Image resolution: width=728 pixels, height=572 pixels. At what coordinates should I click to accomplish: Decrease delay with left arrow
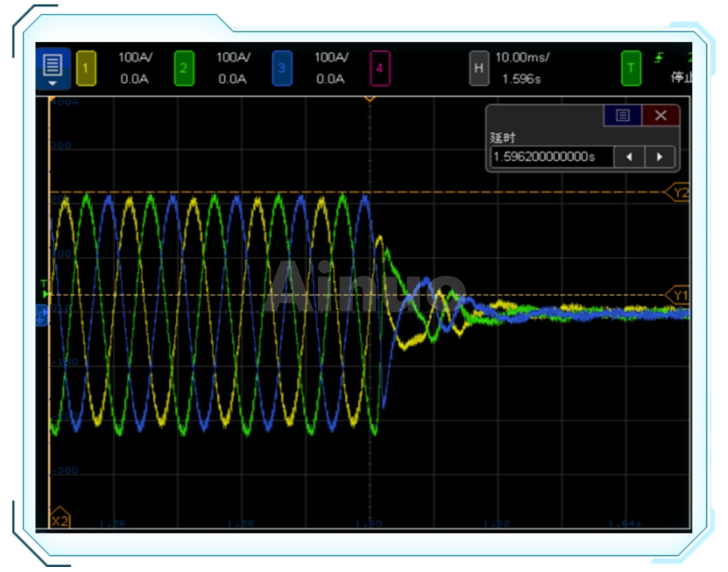pyautogui.click(x=629, y=156)
